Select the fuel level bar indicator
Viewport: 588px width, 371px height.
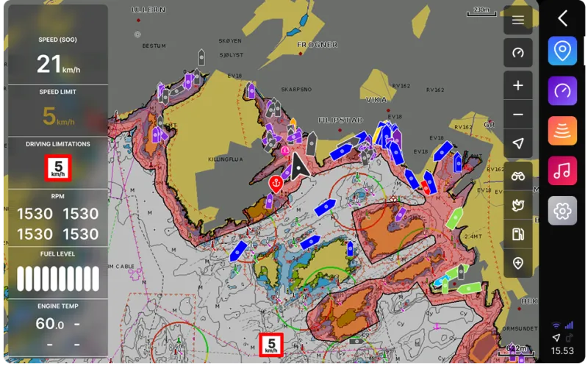[x=58, y=279]
